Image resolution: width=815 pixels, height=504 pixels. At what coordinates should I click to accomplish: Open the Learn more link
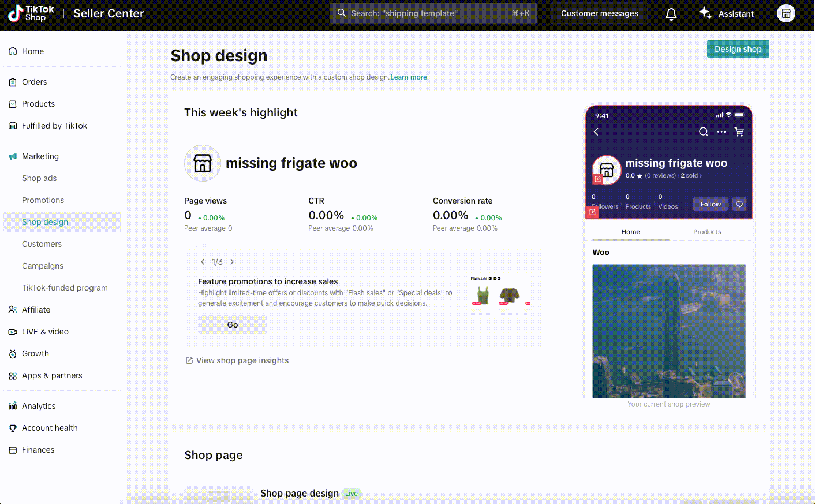(x=409, y=77)
